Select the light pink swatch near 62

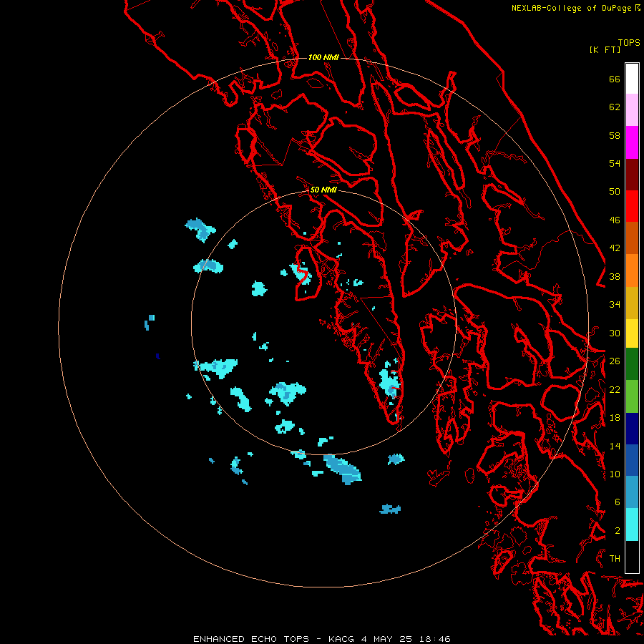coord(632,110)
